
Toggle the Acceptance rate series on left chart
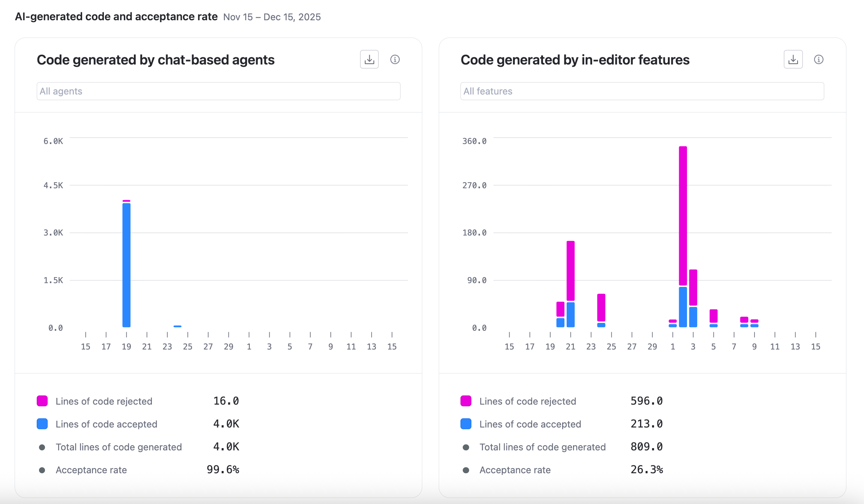click(x=91, y=469)
